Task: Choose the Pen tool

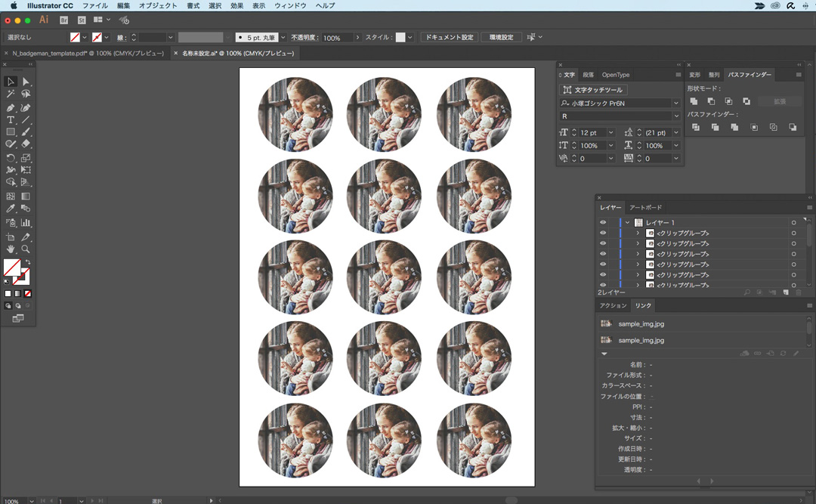Action: click(x=11, y=108)
